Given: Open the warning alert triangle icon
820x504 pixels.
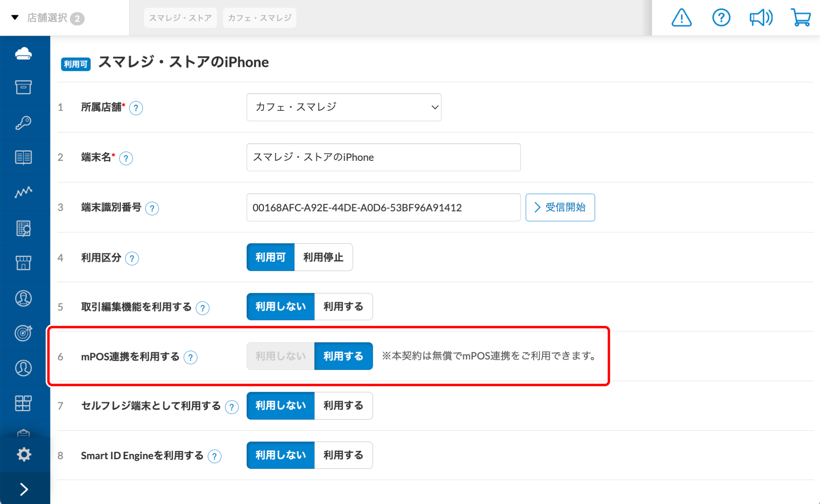Looking at the screenshot, I should click(x=681, y=18).
